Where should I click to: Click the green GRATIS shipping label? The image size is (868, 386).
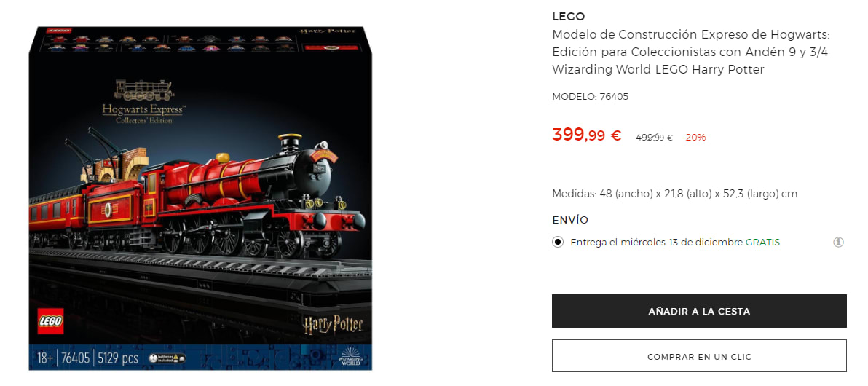click(762, 242)
